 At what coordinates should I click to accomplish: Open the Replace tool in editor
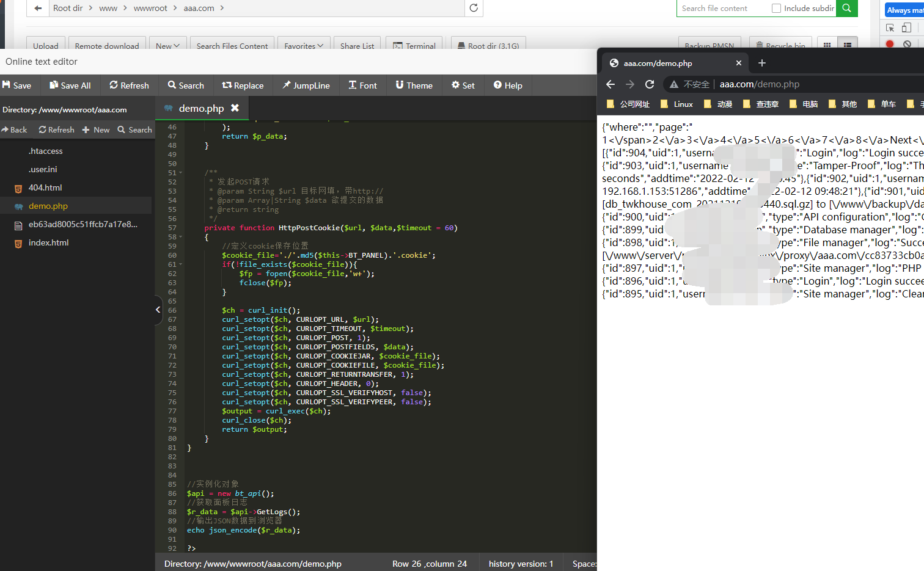coord(243,85)
